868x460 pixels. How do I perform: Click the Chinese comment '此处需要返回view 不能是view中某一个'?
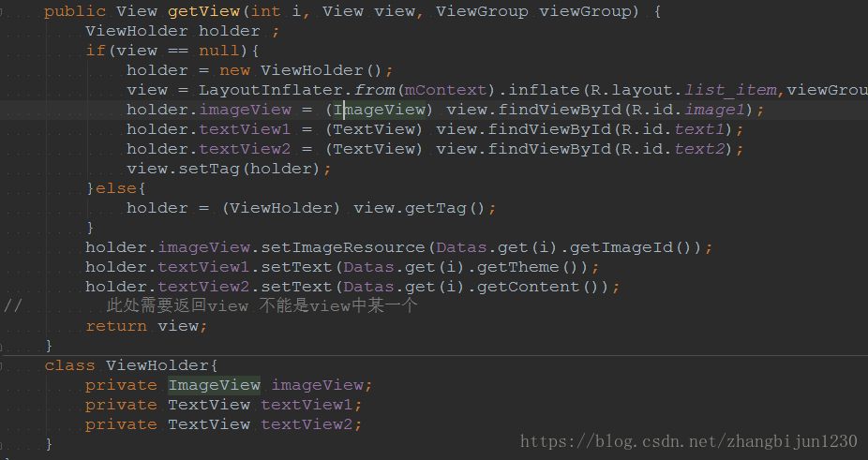tap(262, 305)
